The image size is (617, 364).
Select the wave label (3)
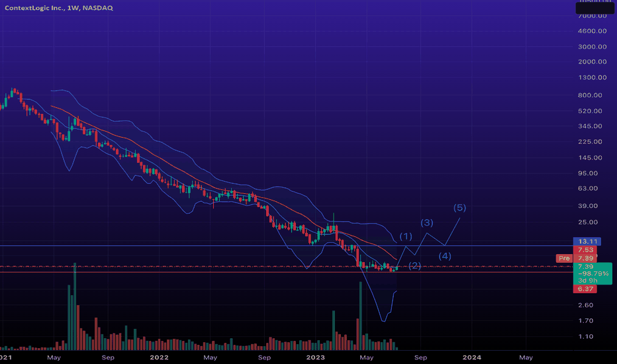(426, 223)
